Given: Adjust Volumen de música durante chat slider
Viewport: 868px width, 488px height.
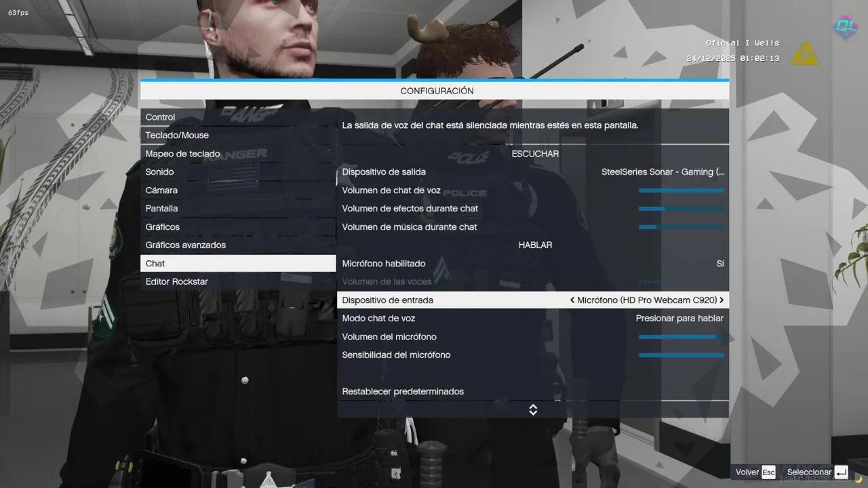Looking at the screenshot, I should click(682, 227).
